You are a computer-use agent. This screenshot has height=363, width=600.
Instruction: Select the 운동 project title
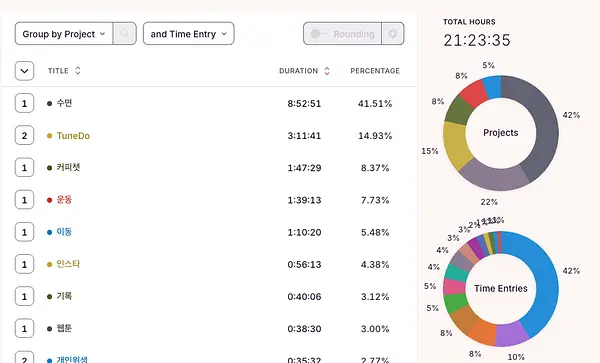pos(64,200)
